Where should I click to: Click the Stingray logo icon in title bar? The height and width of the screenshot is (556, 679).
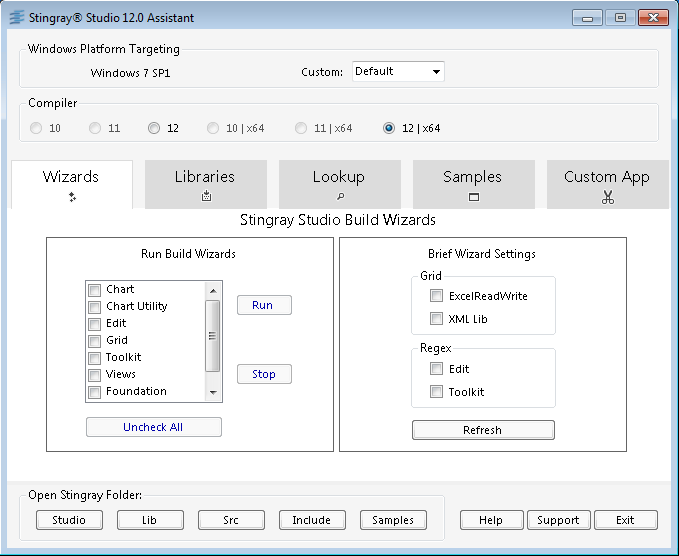(15, 18)
